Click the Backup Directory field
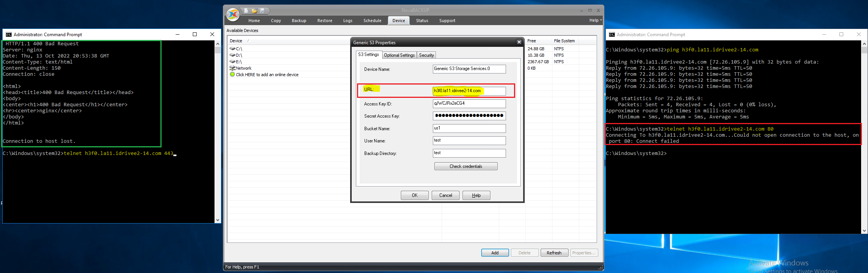Viewport: 868px width, 273px height. tap(469, 153)
